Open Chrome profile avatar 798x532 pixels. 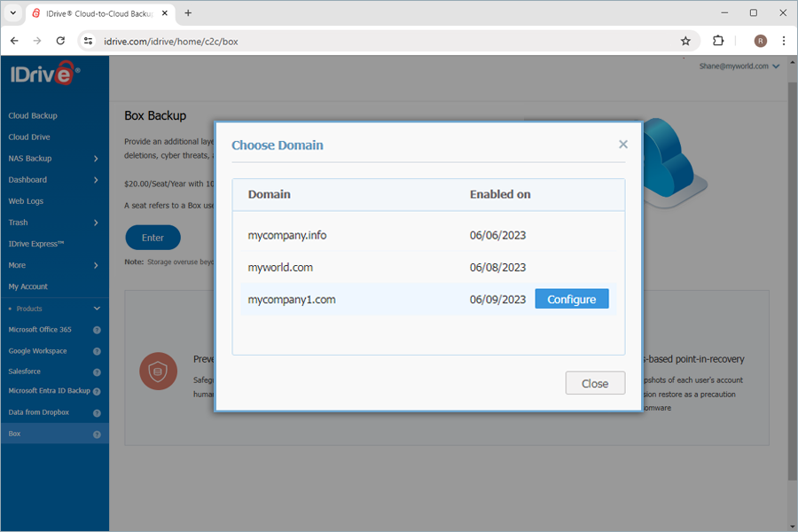click(761, 41)
